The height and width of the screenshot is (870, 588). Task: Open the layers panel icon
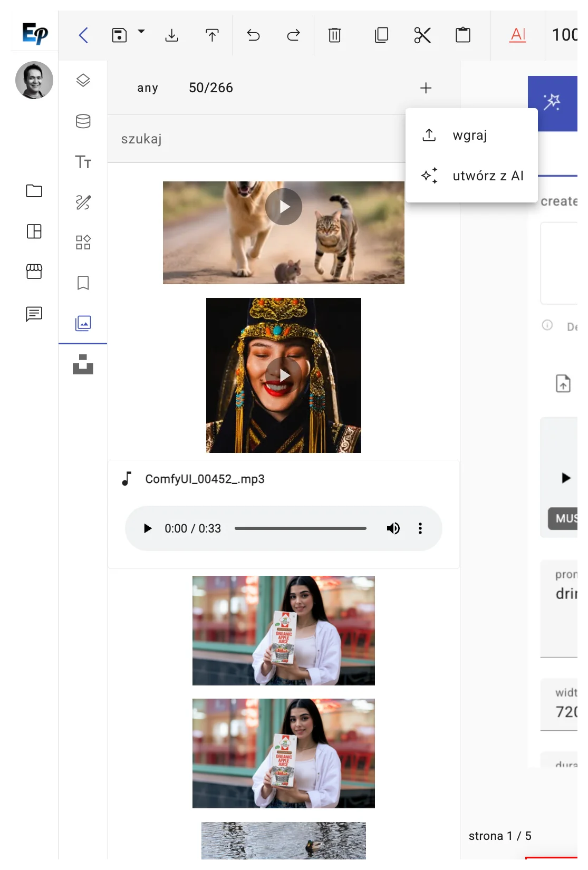[83, 81]
